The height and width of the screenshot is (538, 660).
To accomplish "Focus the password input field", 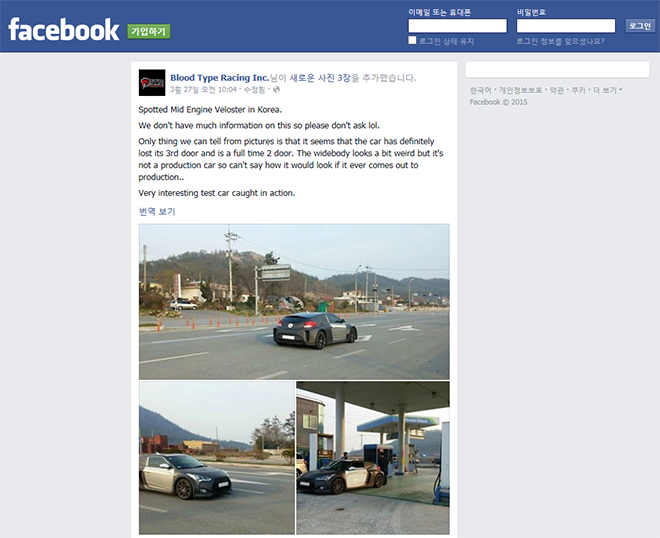I will tap(566, 26).
